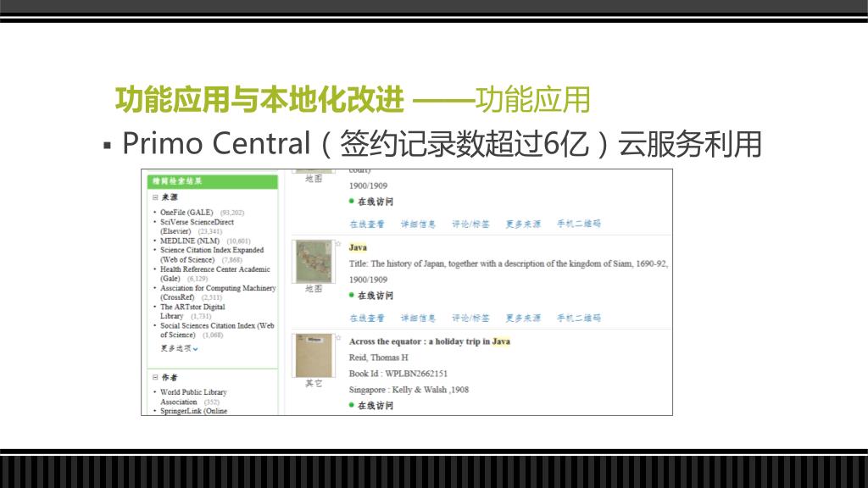Viewport: 868px width, 488px height.
Task: Filter by Science Citation Index Expanded
Action: [x=212, y=254]
